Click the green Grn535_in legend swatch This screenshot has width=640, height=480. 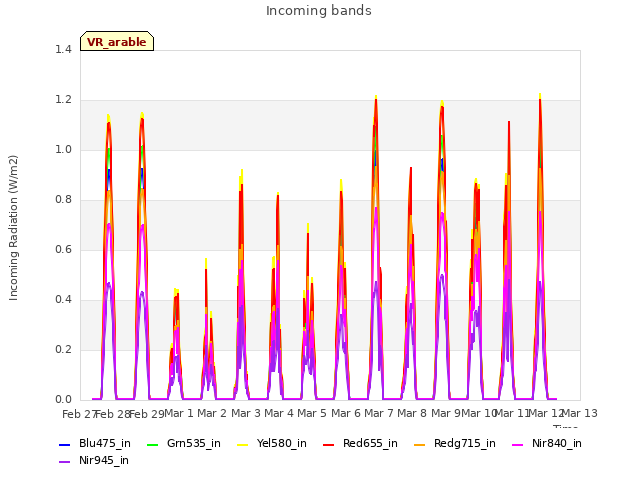152,444
